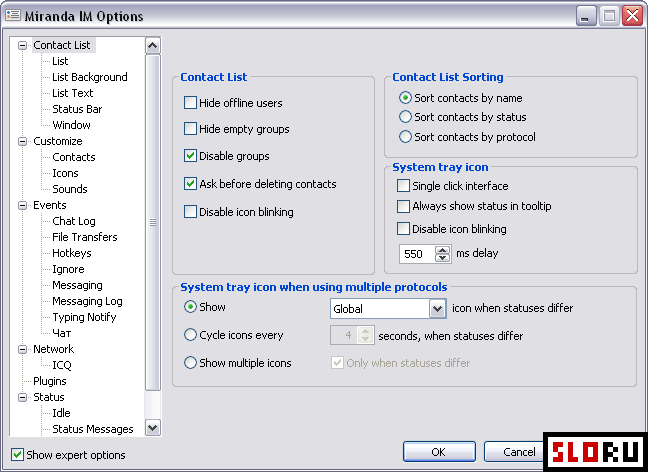Click tree scrollbar down arrow

153,427
